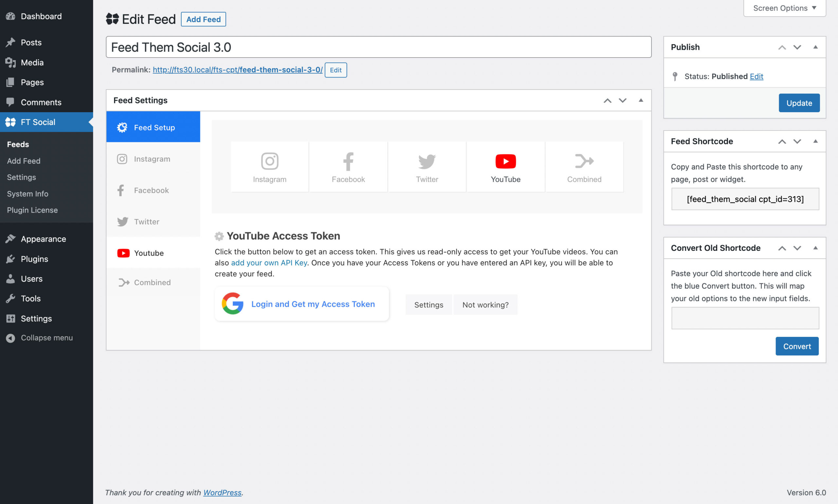Viewport: 838px width, 504px height.
Task: Click the feed shortcode text field
Action: pos(745,199)
